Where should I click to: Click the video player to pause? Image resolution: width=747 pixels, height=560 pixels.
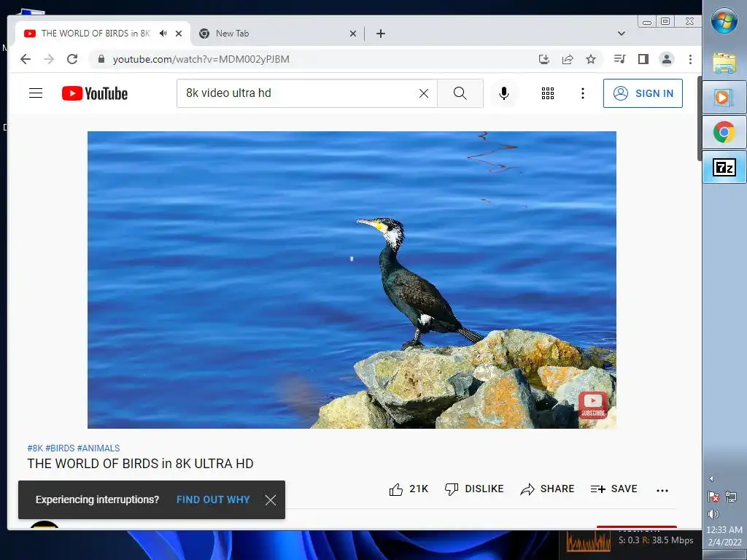tap(352, 279)
